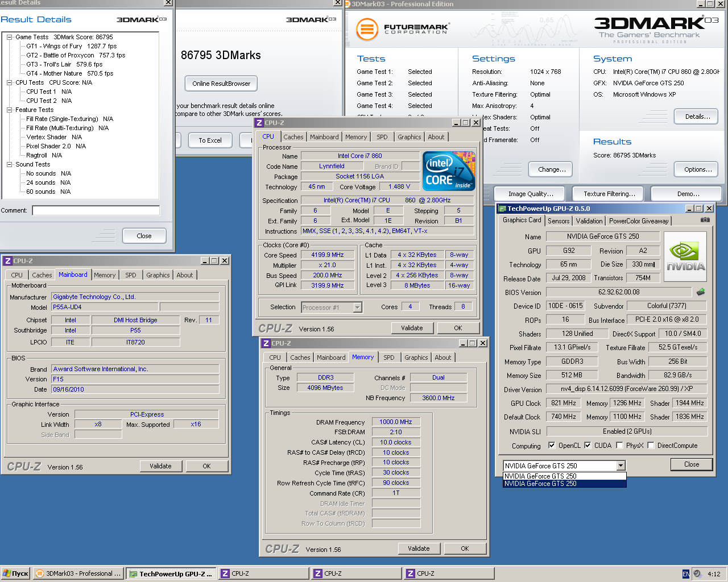Click TechPowerUp GPU-Z taskbar button
Image resolution: width=728 pixels, height=582 pixels.
pyautogui.click(x=171, y=574)
